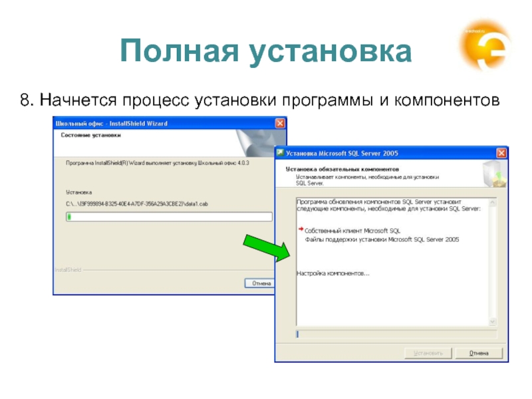Click the SQL Server box icon in the header
This screenshot has height=399, width=532.
pyautogui.click(x=493, y=174)
